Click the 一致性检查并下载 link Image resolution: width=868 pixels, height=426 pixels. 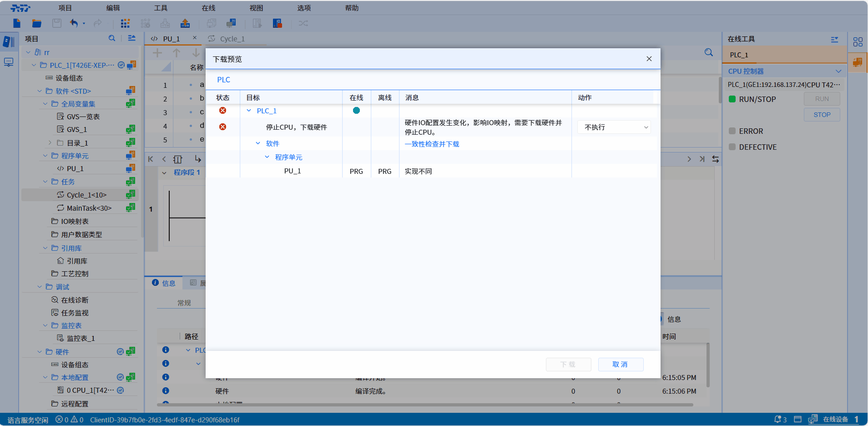click(432, 144)
